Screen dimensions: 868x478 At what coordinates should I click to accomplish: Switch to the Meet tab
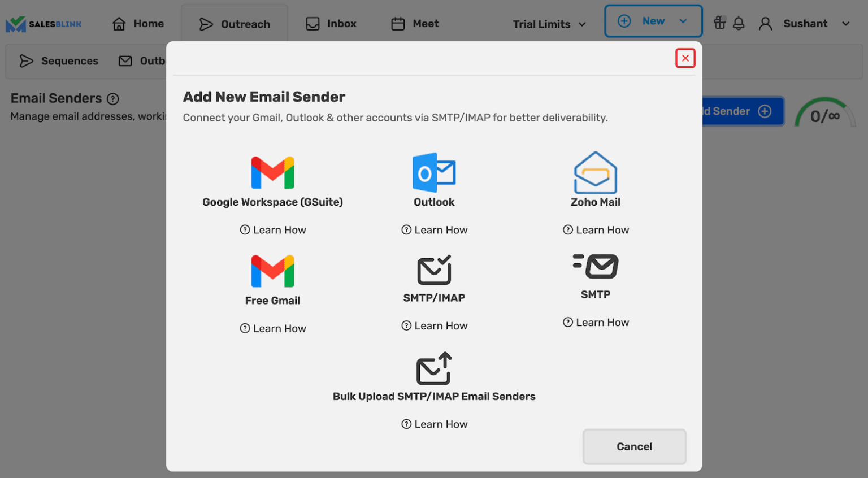point(415,24)
